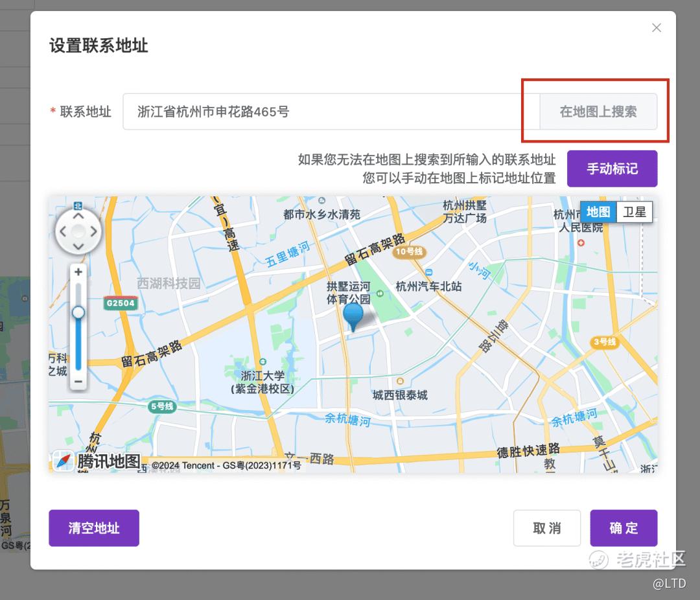Viewport: 700px width, 600px height.
Task: Click 都市水乡水清苑 map label
Action: (x=322, y=214)
